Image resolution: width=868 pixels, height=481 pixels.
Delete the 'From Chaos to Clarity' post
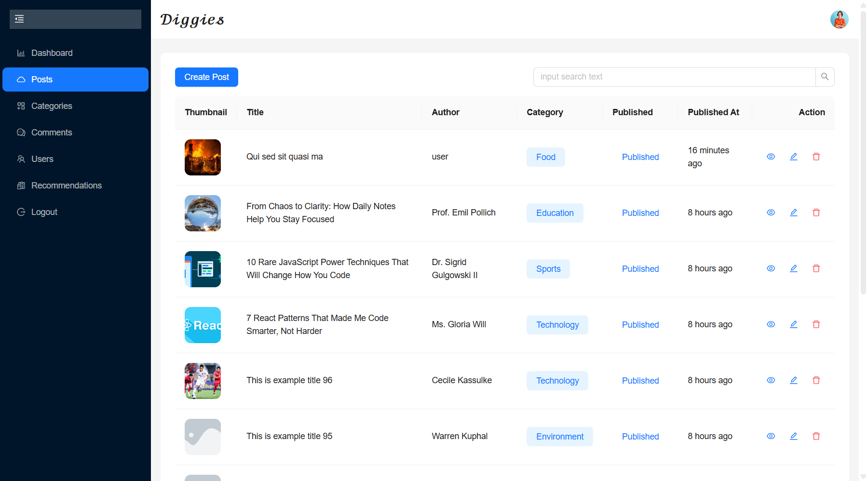(x=816, y=213)
